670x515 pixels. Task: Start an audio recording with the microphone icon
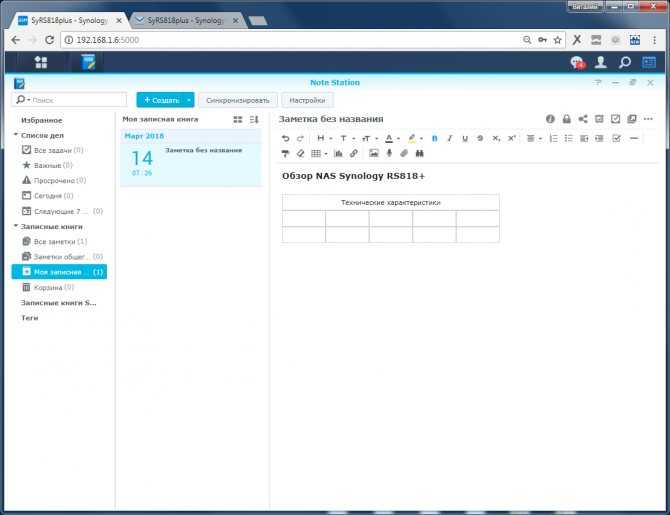(389, 153)
